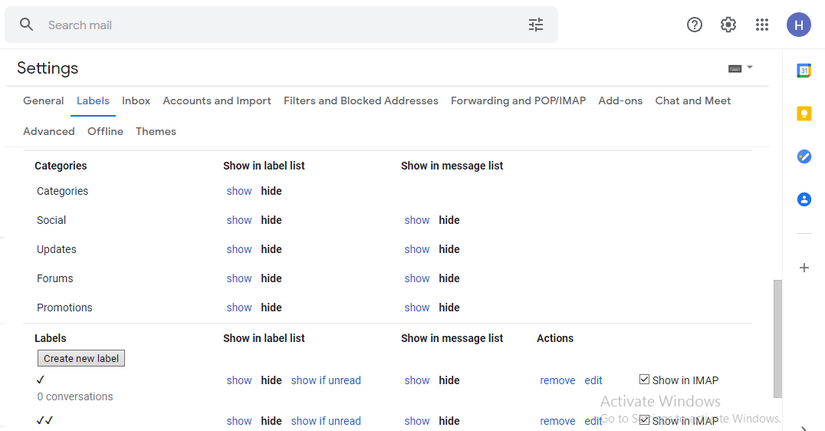Image resolution: width=825 pixels, height=431 pixels.
Task: Select the Labels tab
Action: (93, 101)
